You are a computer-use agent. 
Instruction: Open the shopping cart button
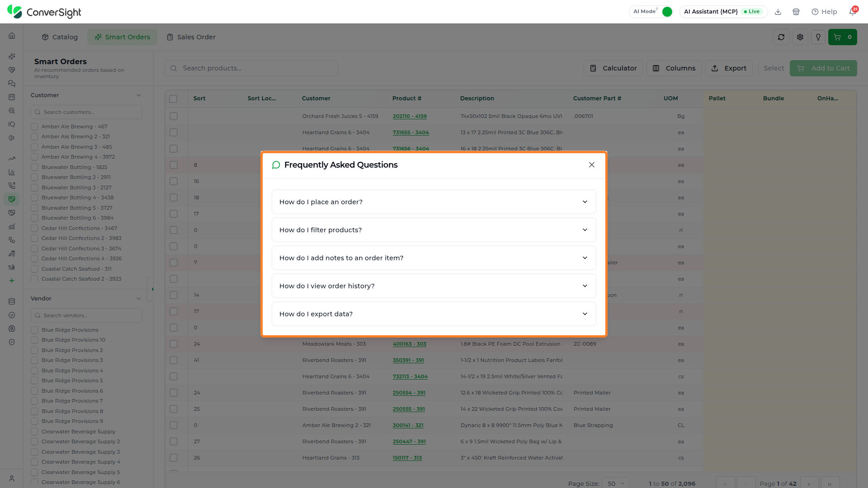coord(843,37)
